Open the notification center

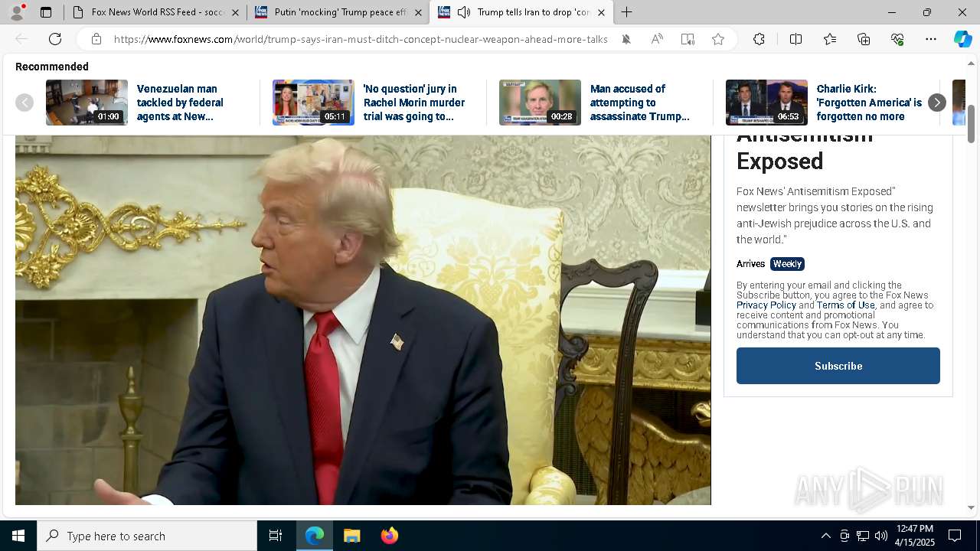[x=955, y=536]
